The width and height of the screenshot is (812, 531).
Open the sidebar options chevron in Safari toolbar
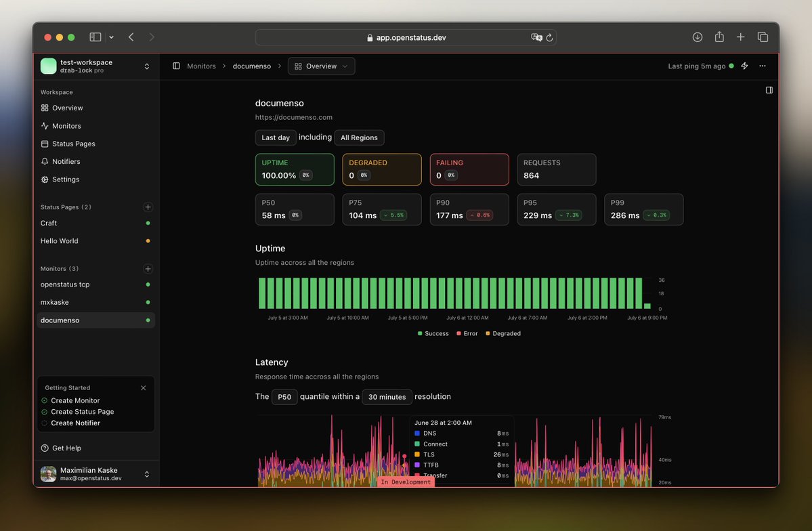coord(111,37)
